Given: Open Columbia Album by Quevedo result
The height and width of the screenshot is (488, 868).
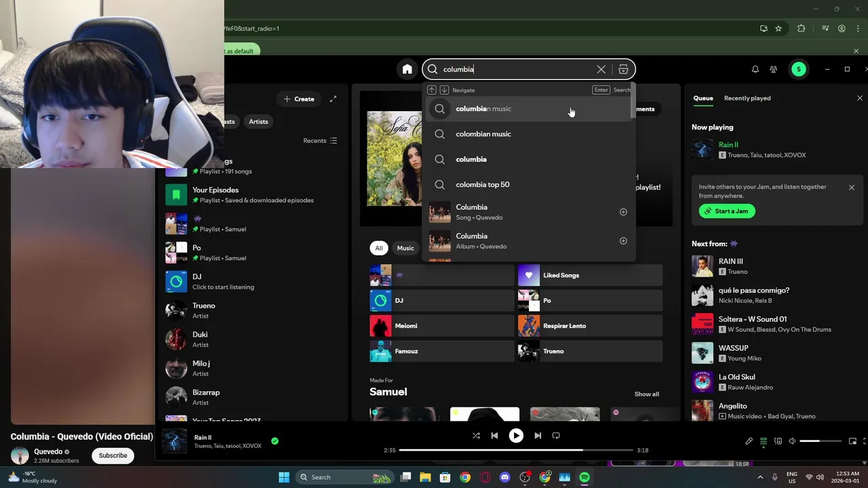Looking at the screenshot, I should click(x=528, y=241).
